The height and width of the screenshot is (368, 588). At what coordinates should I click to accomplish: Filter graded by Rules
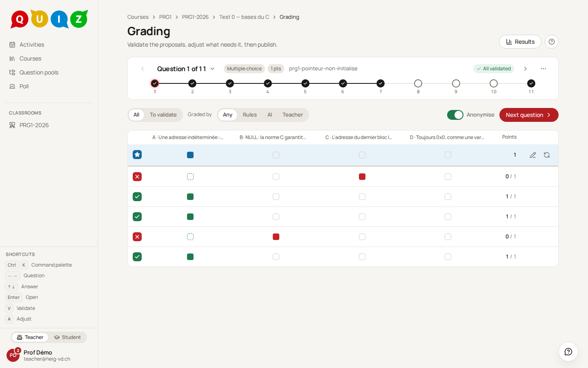pyautogui.click(x=250, y=115)
